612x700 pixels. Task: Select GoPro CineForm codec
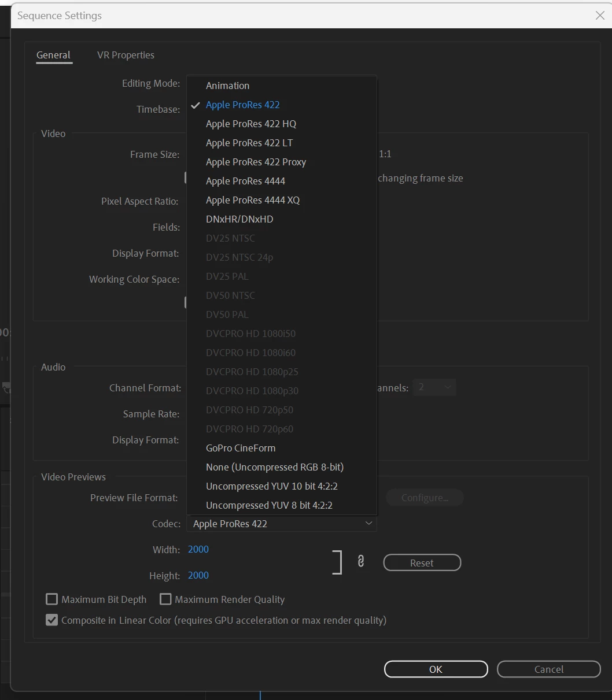[x=282, y=448]
